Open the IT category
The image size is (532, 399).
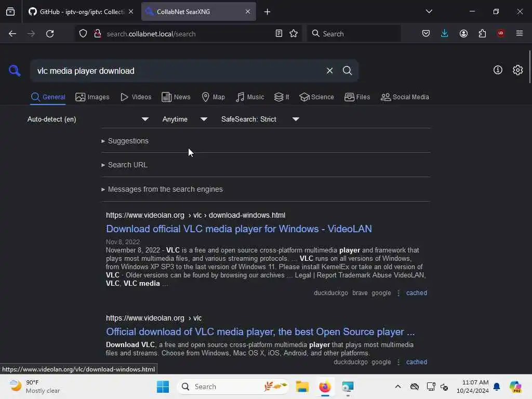pyautogui.click(x=282, y=97)
